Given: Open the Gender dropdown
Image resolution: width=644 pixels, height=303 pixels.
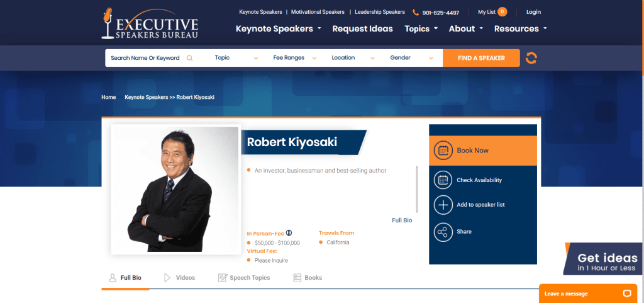Looking at the screenshot, I should pyautogui.click(x=411, y=58).
